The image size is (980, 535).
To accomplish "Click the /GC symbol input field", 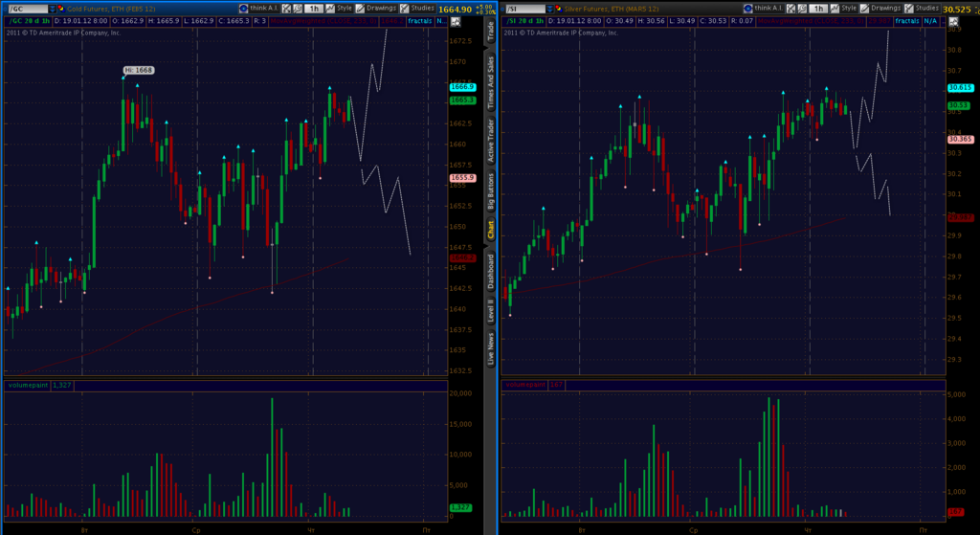I will click(26, 10).
